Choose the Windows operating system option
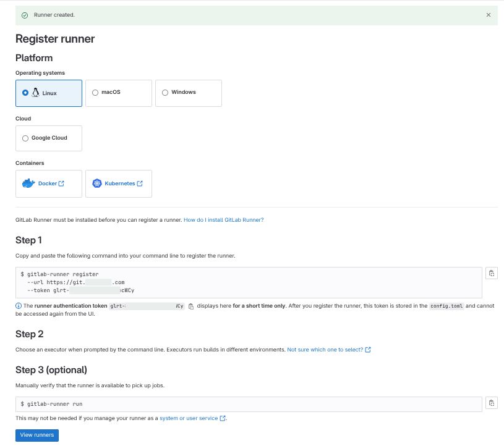The width and height of the screenshot is (504, 446). click(165, 93)
